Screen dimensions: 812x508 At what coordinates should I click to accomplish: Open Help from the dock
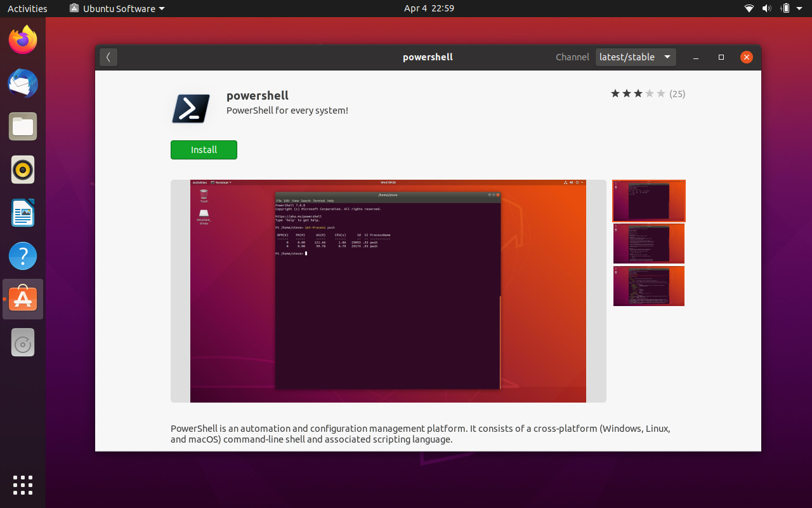(23, 256)
